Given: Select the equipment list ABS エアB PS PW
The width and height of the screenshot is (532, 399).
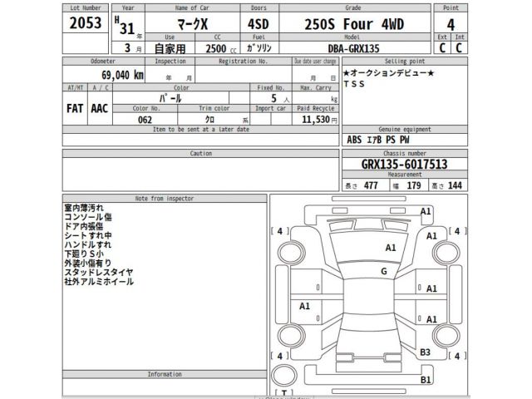Looking at the screenshot, I should pos(378,140).
